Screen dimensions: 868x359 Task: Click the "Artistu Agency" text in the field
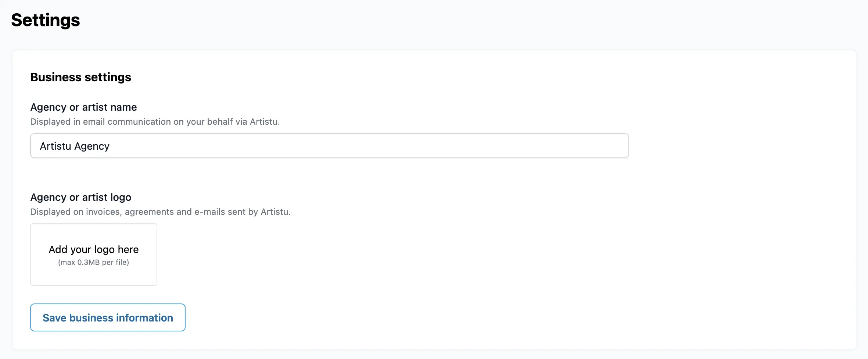[75, 146]
